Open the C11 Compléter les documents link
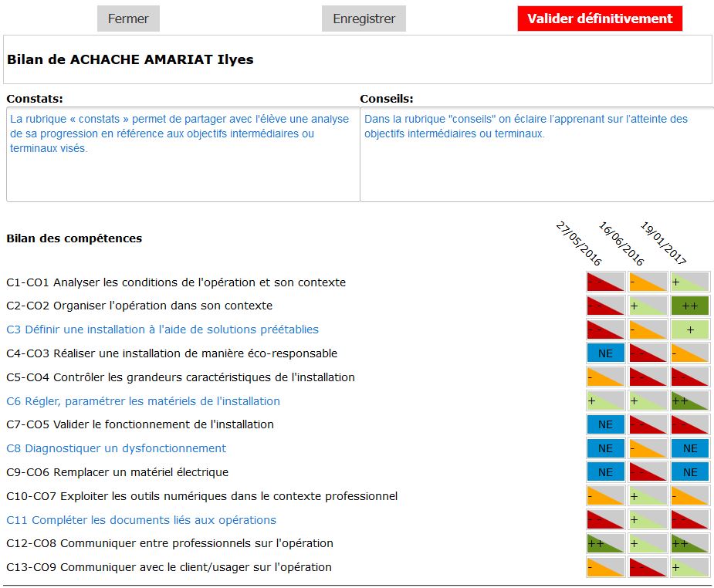Image resolution: width=714 pixels, height=588 pixels. click(x=141, y=520)
